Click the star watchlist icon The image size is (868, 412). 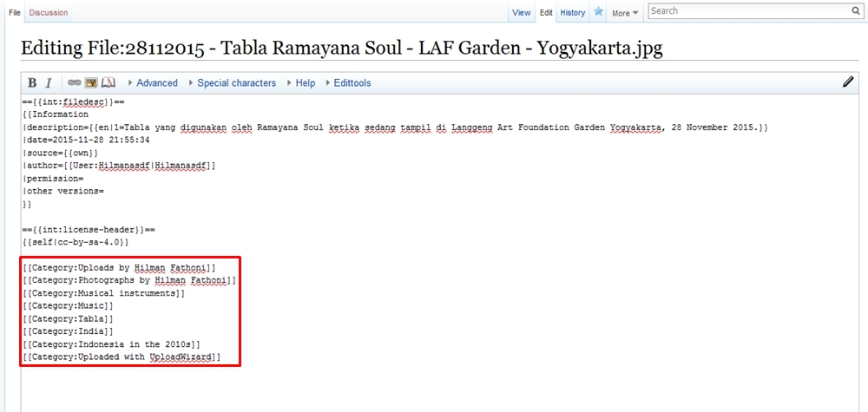(x=598, y=12)
